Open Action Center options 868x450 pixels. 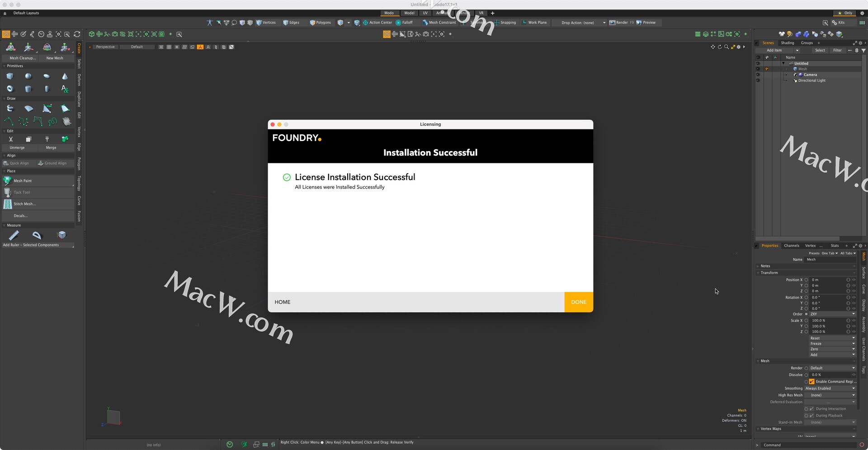[377, 23]
